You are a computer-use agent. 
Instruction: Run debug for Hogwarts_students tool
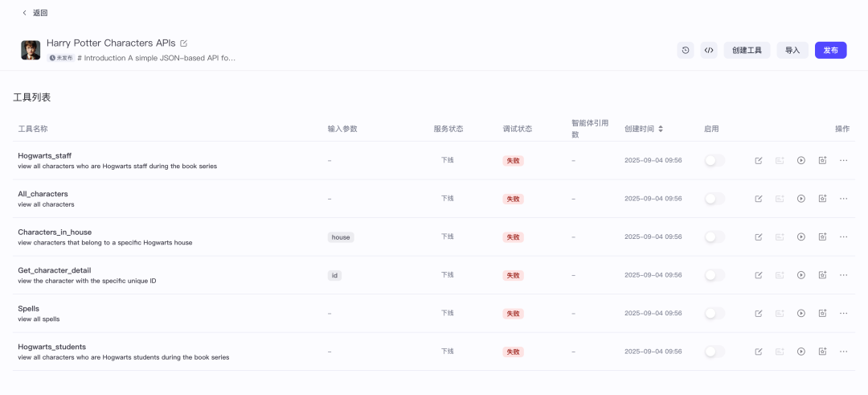tap(801, 352)
